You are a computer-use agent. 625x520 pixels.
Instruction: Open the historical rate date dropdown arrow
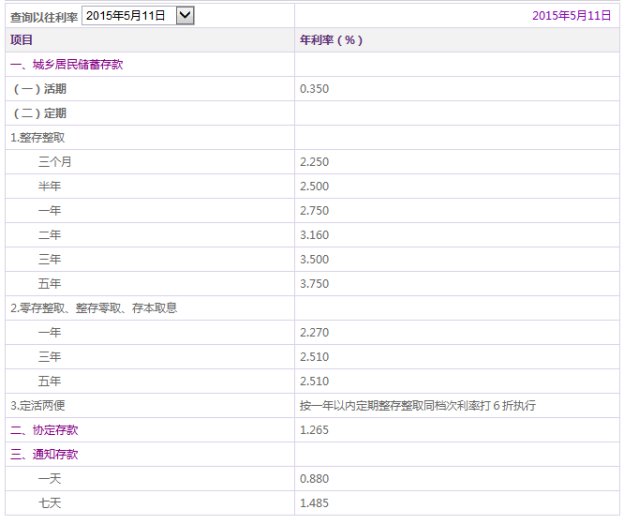[x=185, y=16]
